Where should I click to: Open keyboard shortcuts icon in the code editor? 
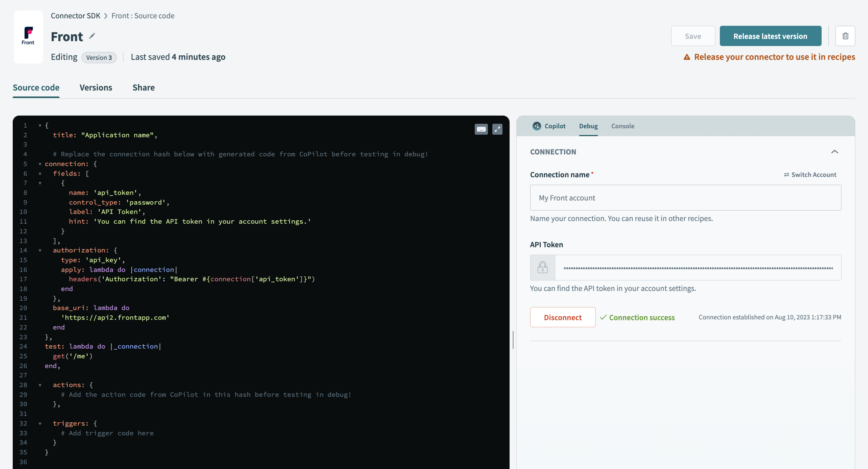coord(481,129)
